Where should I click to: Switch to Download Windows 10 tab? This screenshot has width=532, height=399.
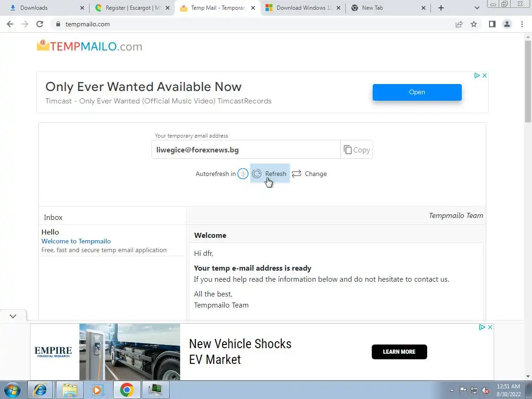(302, 8)
